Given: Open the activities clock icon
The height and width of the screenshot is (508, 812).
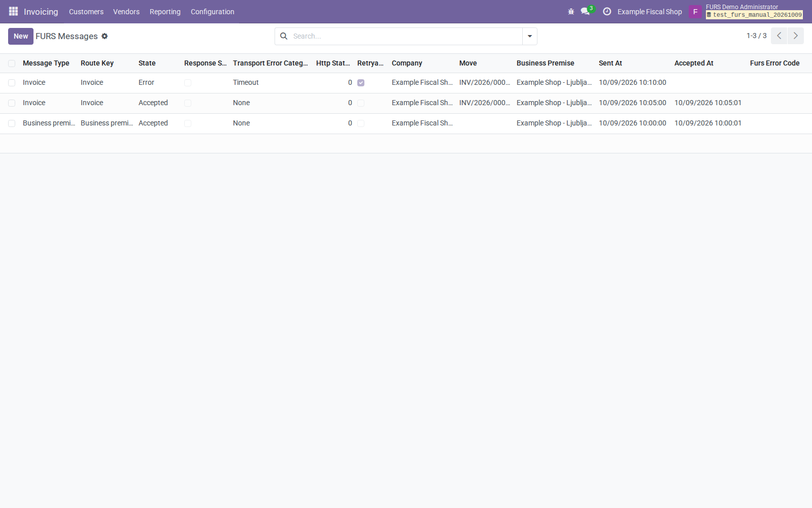Looking at the screenshot, I should pyautogui.click(x=607, y=11).
